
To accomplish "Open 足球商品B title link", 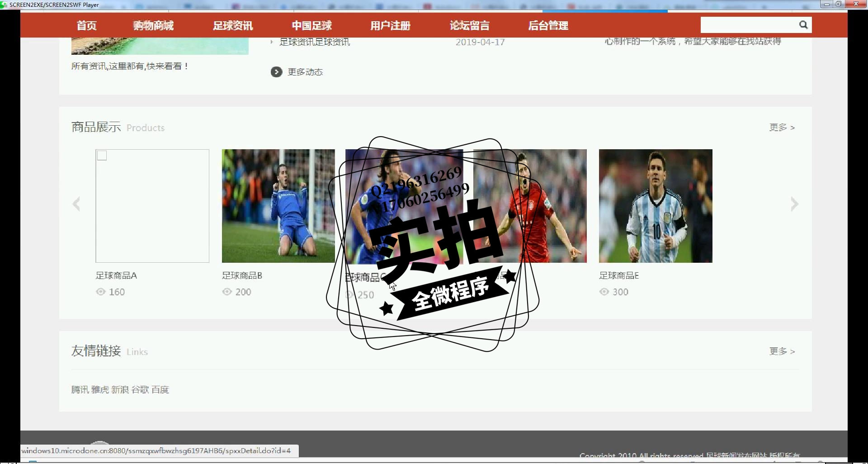I will [x=242, y=275].
